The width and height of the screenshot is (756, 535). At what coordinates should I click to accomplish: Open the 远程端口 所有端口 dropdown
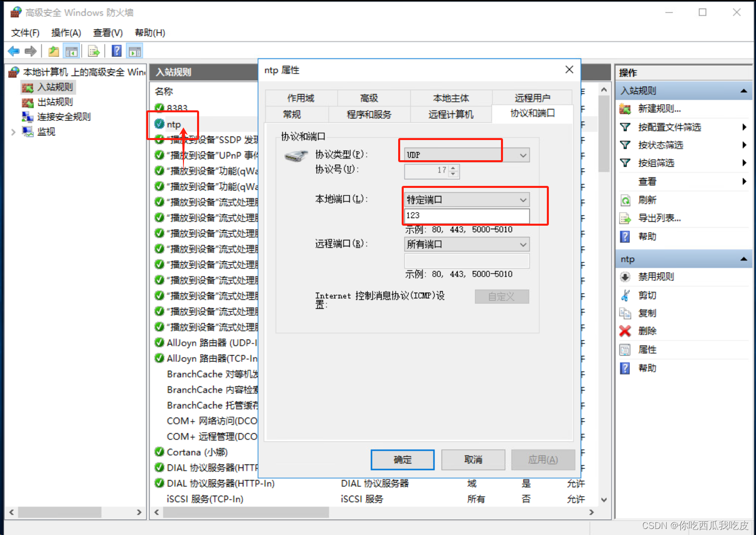tap(523, 244)
